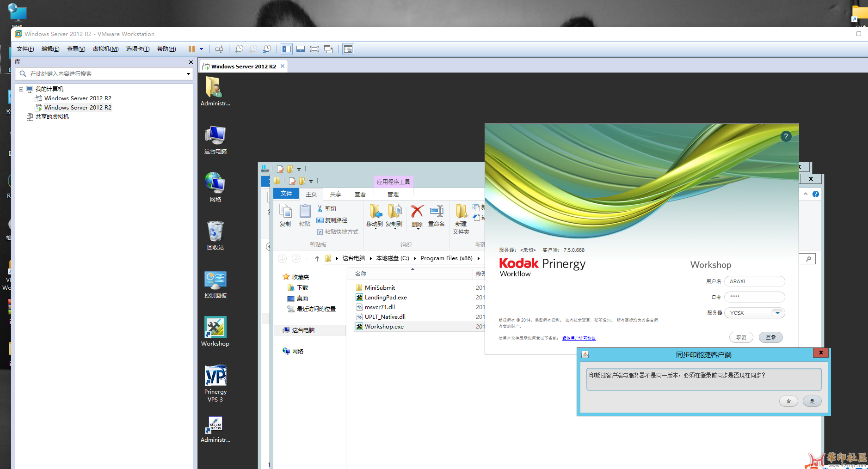This screenshot has height=469, width=868.
Task: Switch to the 文件 ribbon tab in Explorer
Action: pyautogui.click(x=286, y=194)
